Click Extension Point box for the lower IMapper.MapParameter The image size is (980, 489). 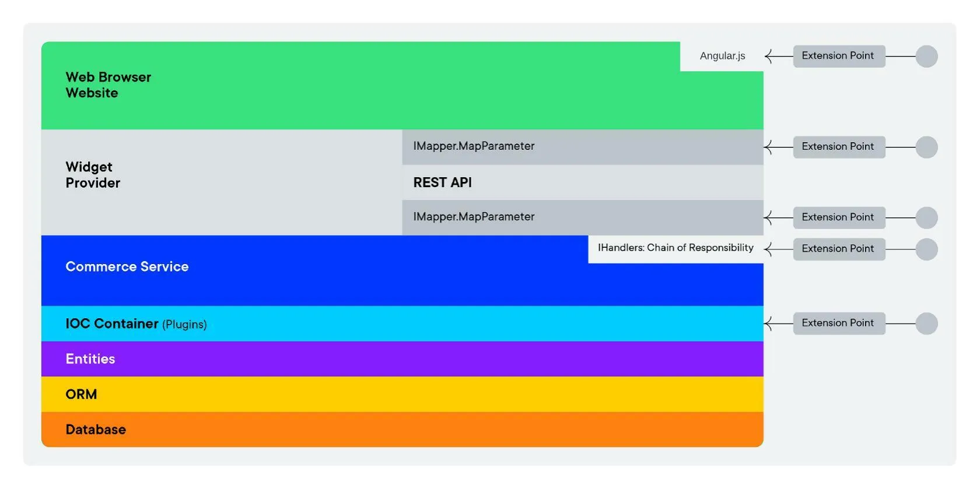coord(839,217)
